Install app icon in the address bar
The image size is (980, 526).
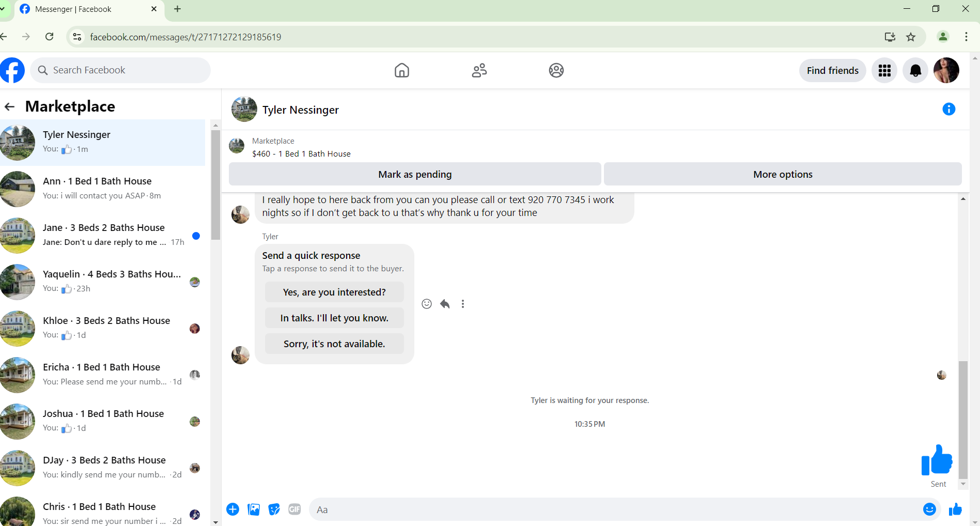click(x=890, y=37)
